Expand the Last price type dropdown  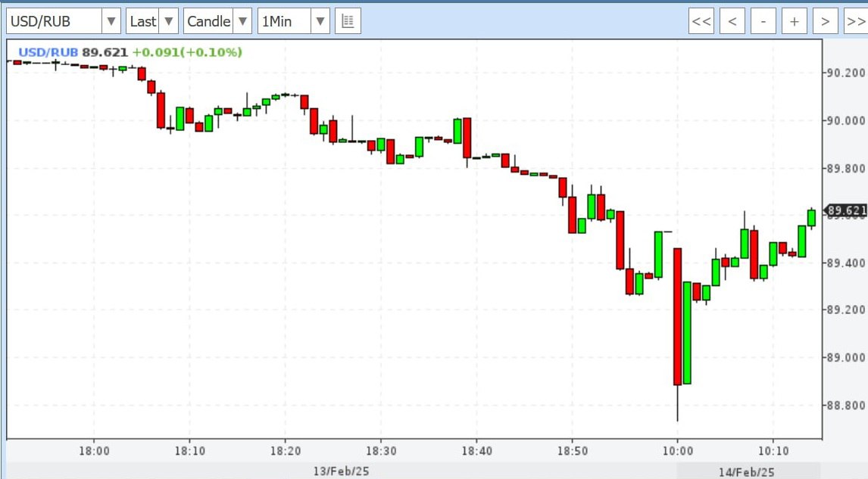click(168, 21)
